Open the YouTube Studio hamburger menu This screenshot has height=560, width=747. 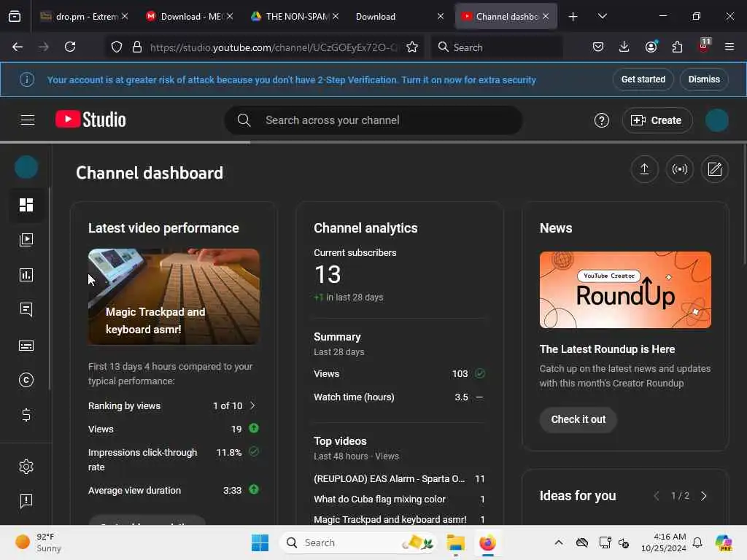point(28,120)
